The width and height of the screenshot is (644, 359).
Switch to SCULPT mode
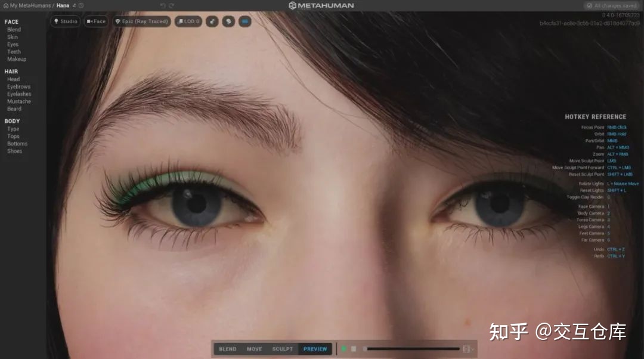point(283,349)
